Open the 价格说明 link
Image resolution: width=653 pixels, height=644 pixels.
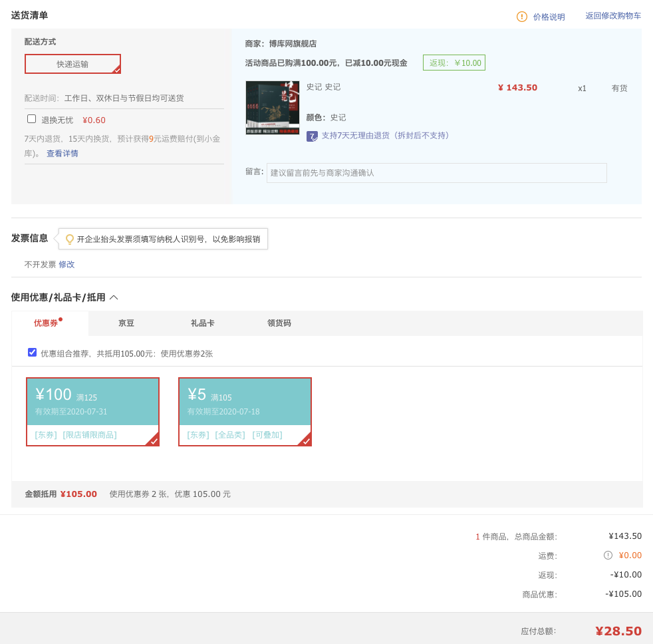pyautogui.click(x=549, y=17)
